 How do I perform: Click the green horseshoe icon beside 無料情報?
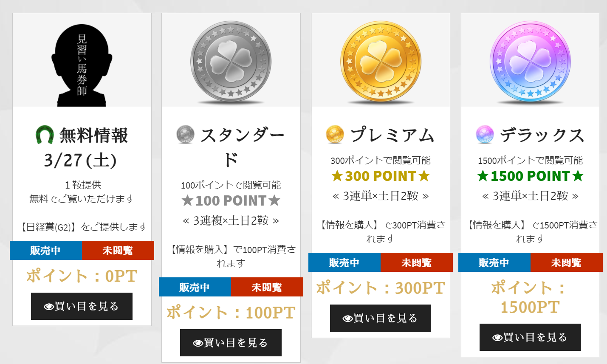[x=45, y=135]
